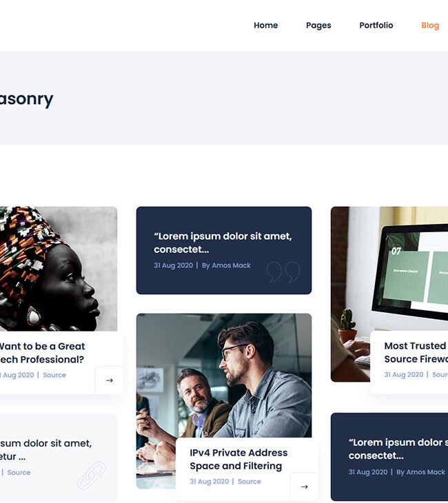The width and height of the screenshot is (448, 503).
Task: Click the chain link icon on link card
Action: click(92, 475)
